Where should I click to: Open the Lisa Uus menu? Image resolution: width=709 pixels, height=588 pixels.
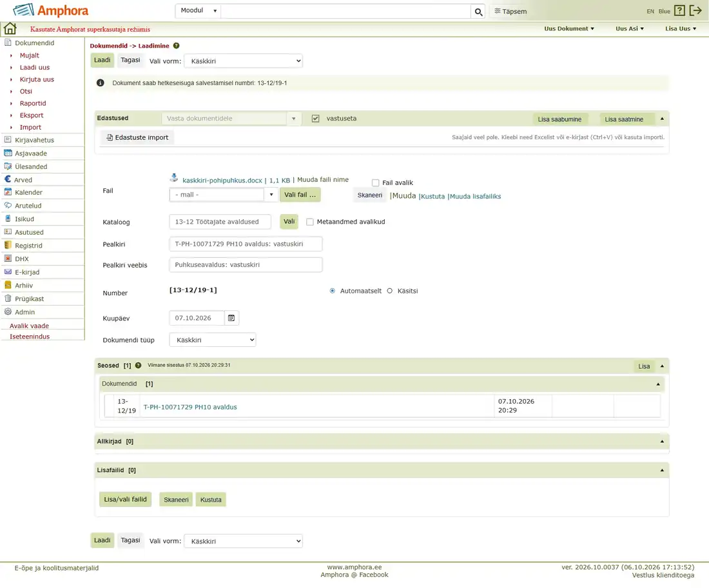click(681, 28)
